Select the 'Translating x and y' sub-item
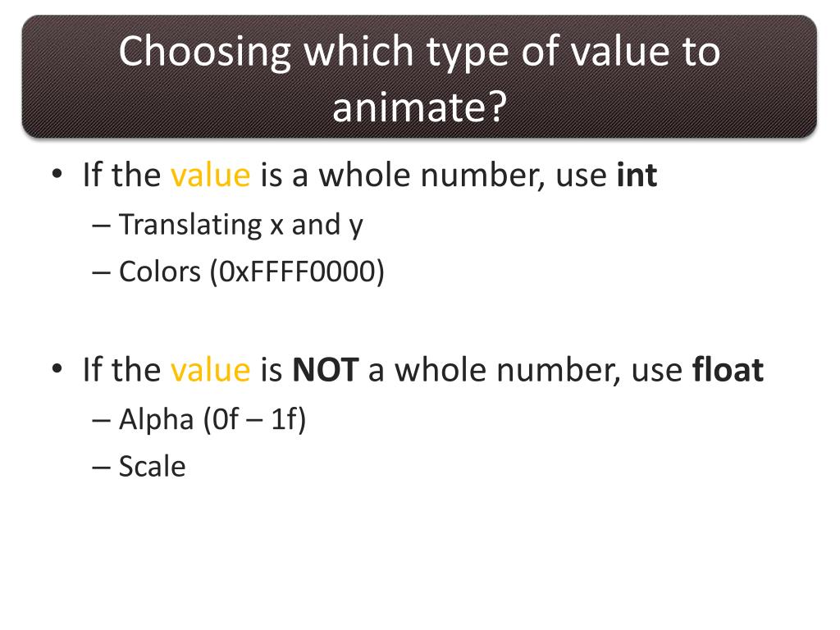This screenshot has width=840, height=630. coord(241,225)
